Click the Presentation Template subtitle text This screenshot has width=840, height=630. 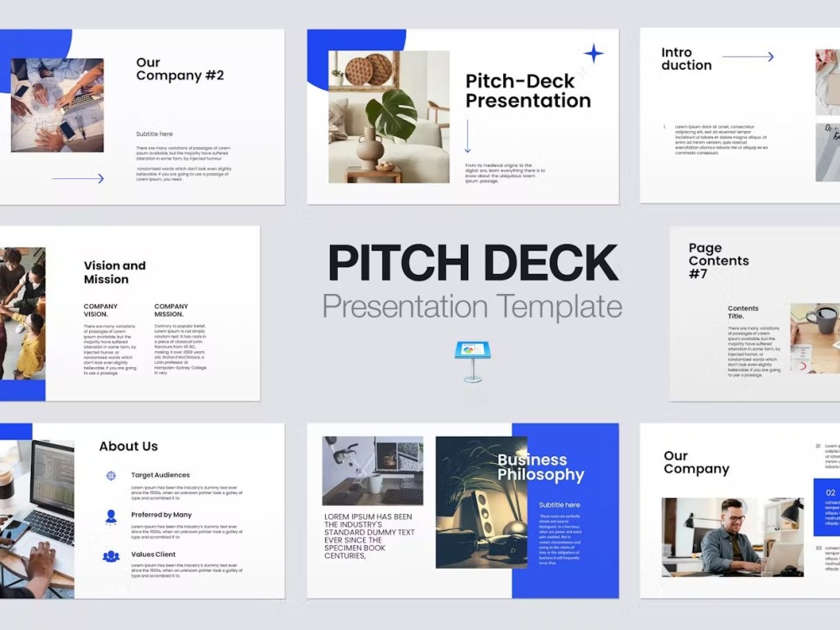[x=473, y=306]
